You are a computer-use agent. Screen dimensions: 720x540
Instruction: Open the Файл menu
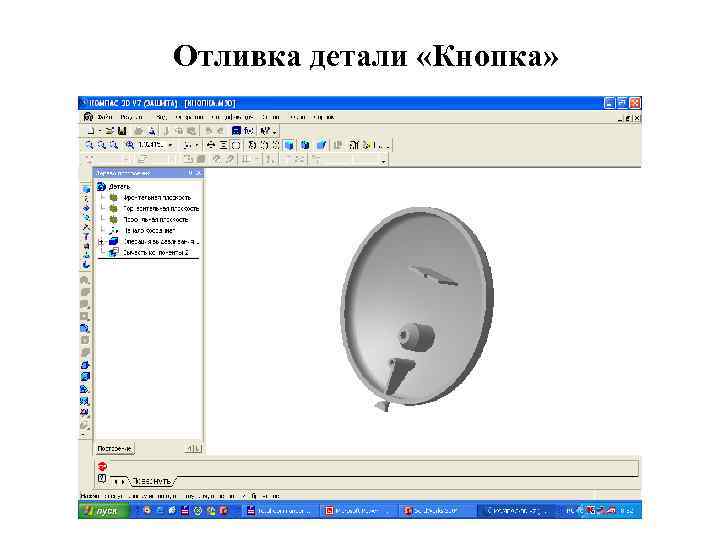click(x=104, y=117)
